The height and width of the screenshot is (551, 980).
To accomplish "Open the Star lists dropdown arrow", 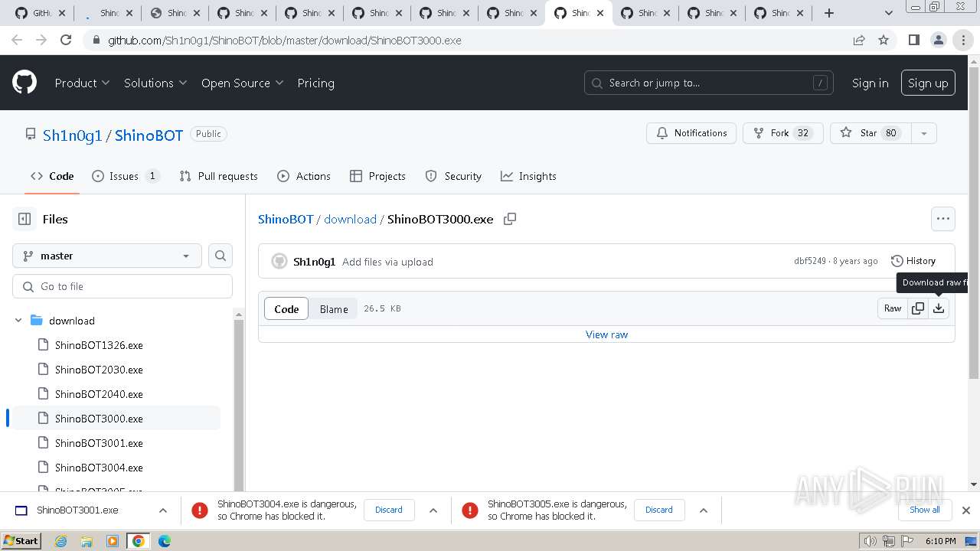I will click(923, 133).
